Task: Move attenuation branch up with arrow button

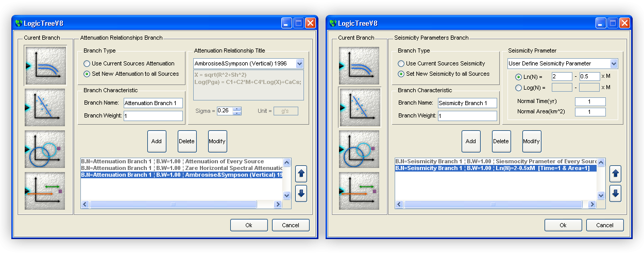Action: click(301, 174)
